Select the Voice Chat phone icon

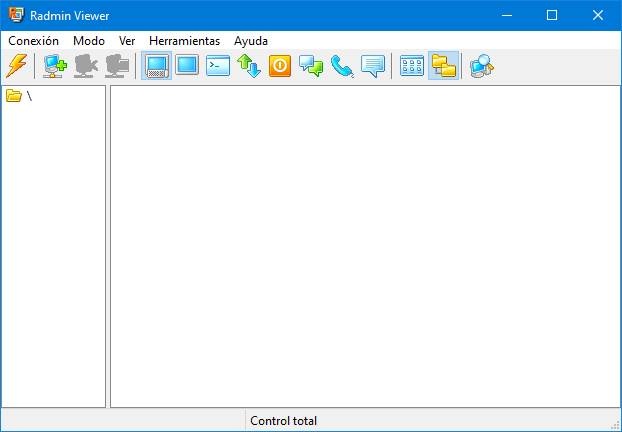(x=342, y=66)
